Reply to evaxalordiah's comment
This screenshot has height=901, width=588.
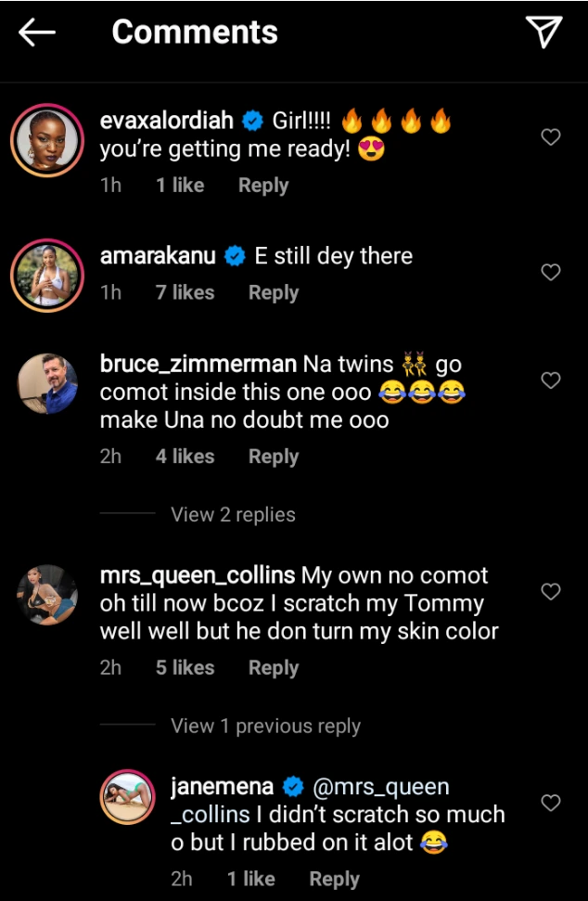pos(263,186)
